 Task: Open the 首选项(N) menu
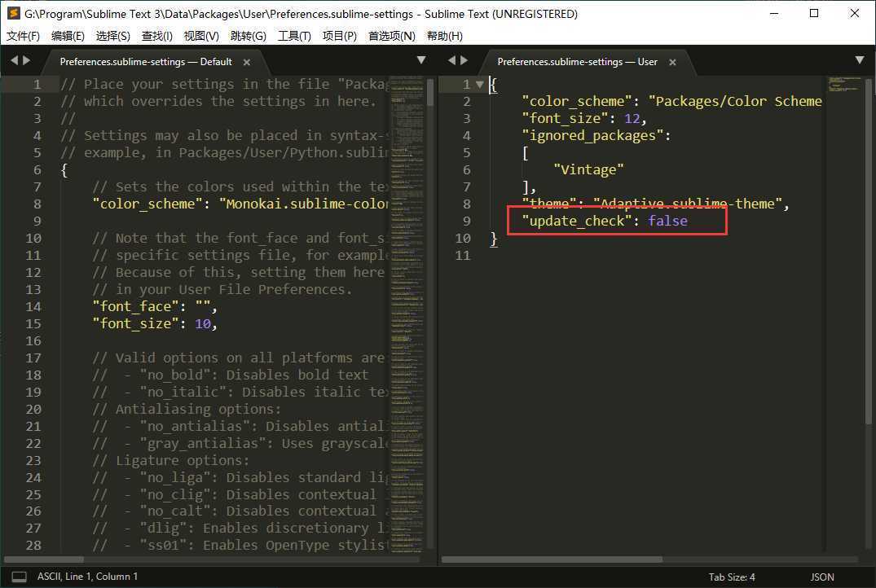click(x=392, y=37)
